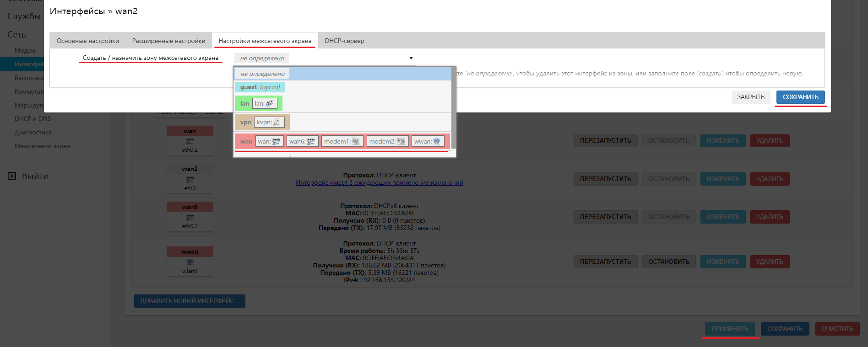
Task: Select the red wan zone option
Action: pyautogui.click(x=342, y=141)
